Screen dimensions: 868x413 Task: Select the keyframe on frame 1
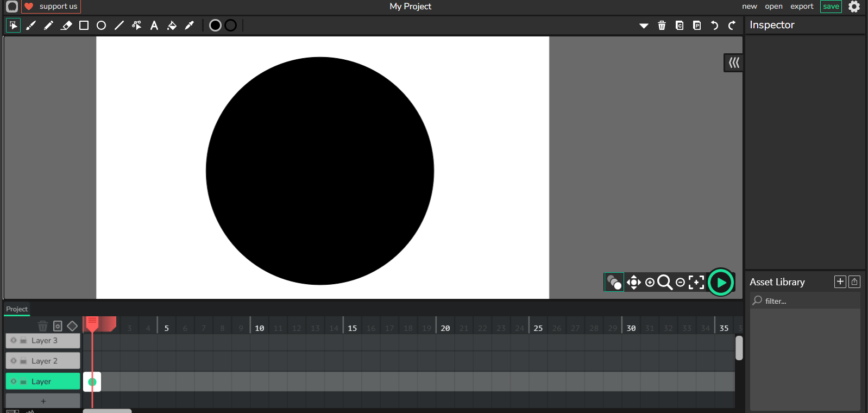[92, 382]
